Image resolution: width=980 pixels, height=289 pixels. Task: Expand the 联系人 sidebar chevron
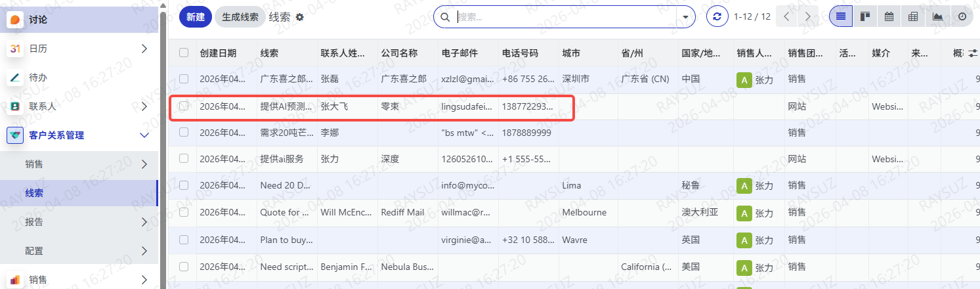click(144, 106)
